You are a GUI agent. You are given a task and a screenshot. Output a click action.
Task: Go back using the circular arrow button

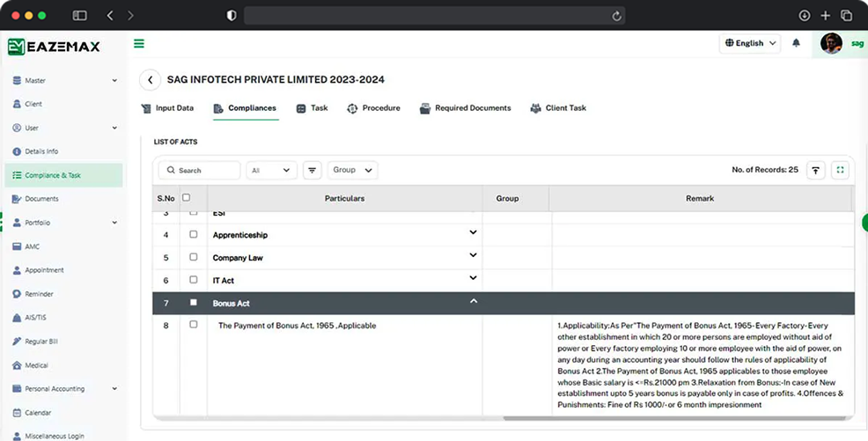point(150,80)
